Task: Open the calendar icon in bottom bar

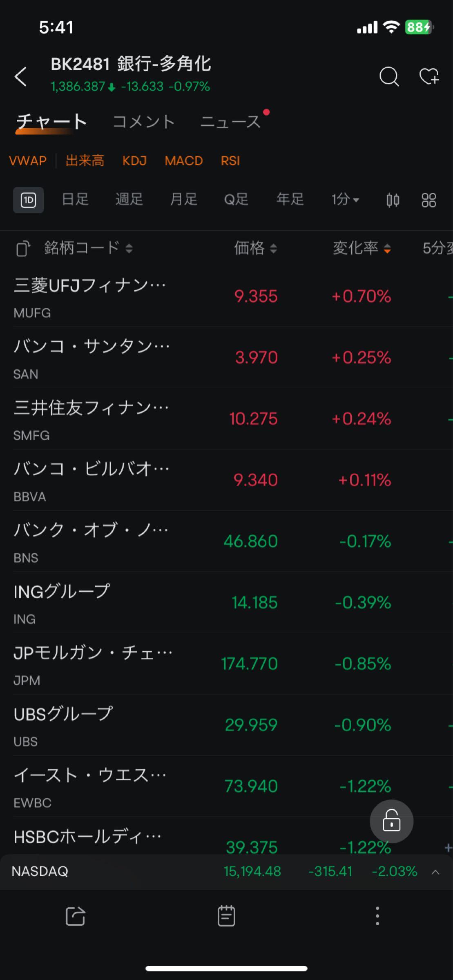Action: (226, 916)
